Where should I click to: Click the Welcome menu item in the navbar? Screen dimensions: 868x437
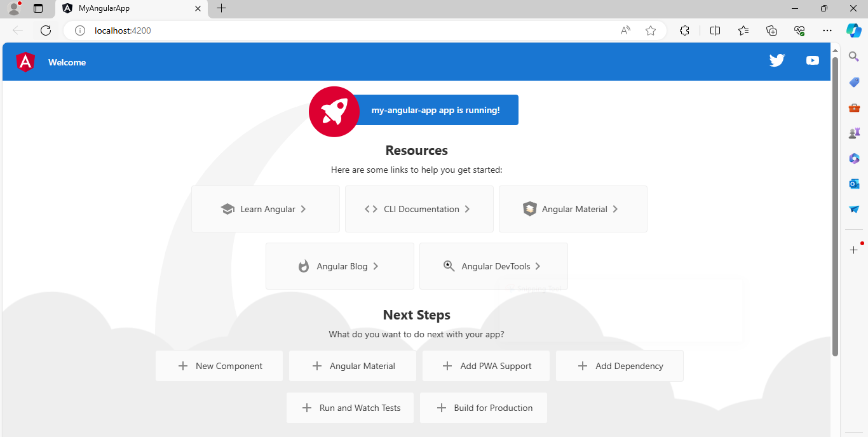67,62
